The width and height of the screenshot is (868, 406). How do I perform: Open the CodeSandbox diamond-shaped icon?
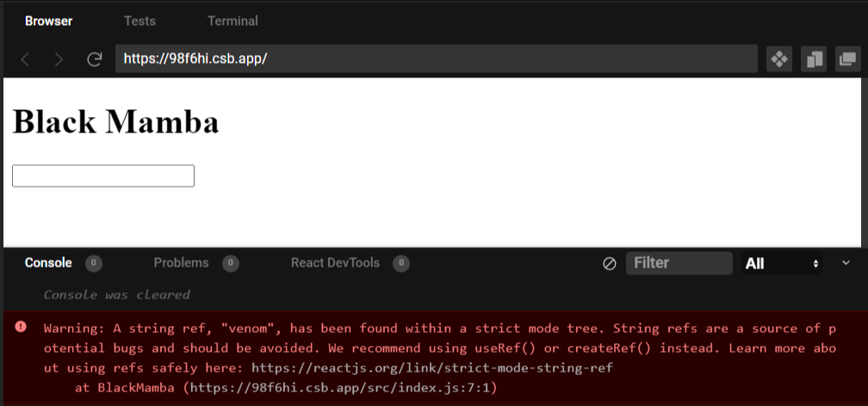click(x=778, y=58)
